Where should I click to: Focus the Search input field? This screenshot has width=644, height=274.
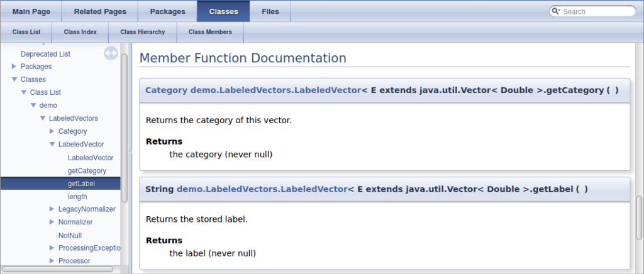[597, 11]
